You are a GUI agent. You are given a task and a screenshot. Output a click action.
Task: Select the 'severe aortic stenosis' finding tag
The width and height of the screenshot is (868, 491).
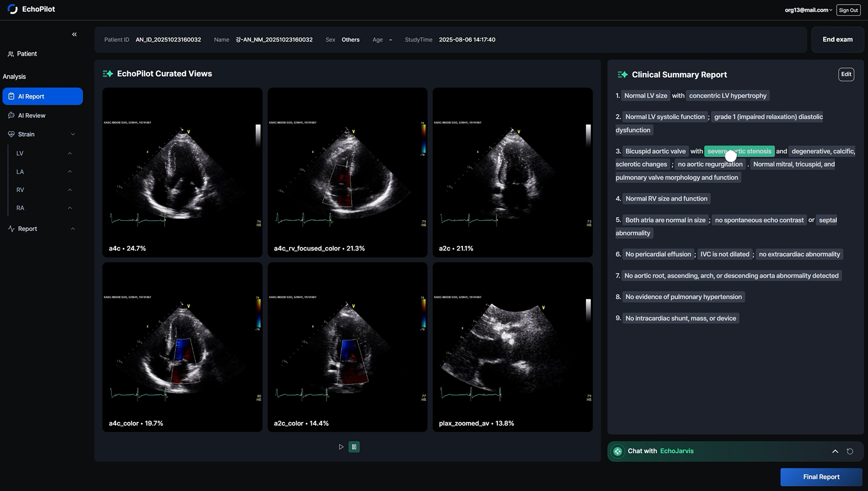click(739, 151)
